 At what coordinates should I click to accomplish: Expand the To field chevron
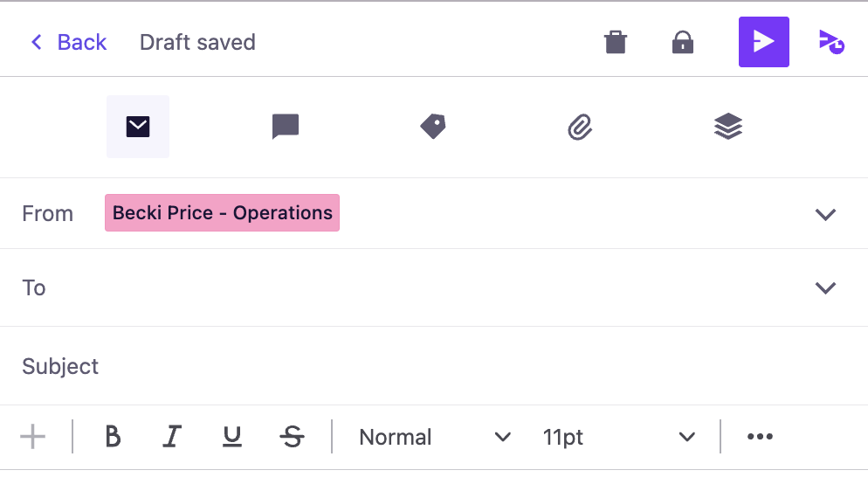point(825,288)
